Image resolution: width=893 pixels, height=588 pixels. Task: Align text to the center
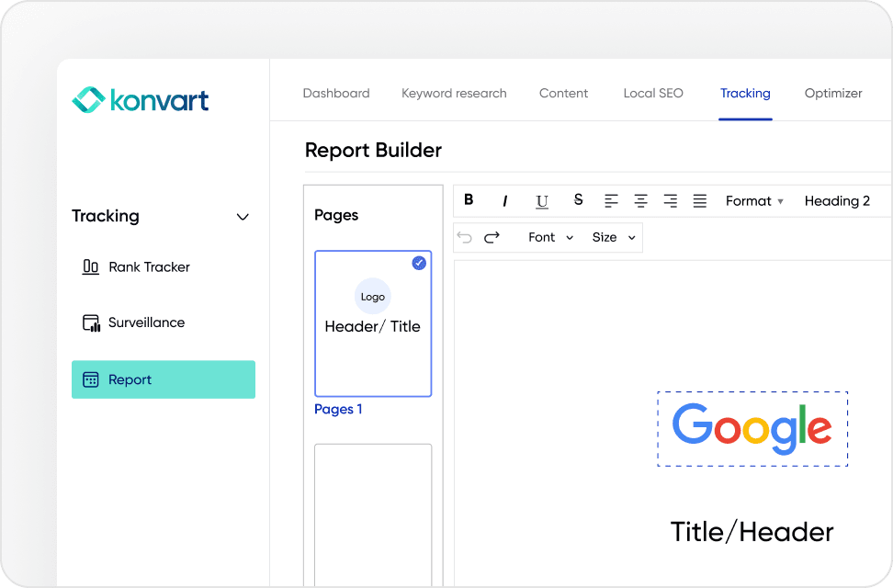pos(640,200)
